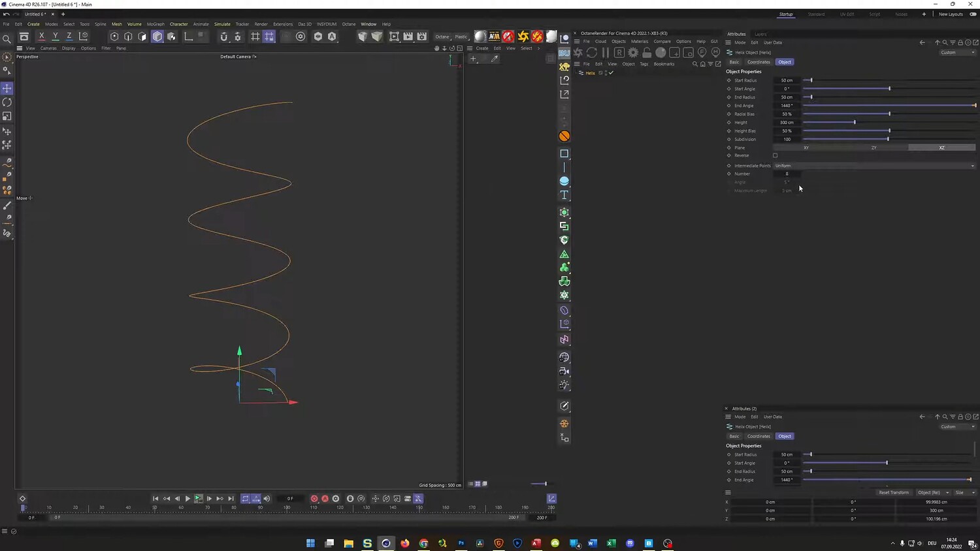This screenshot has width=980, height=551.
Task: Click the green cloner MoGraph icon
Action: point(564,268)
